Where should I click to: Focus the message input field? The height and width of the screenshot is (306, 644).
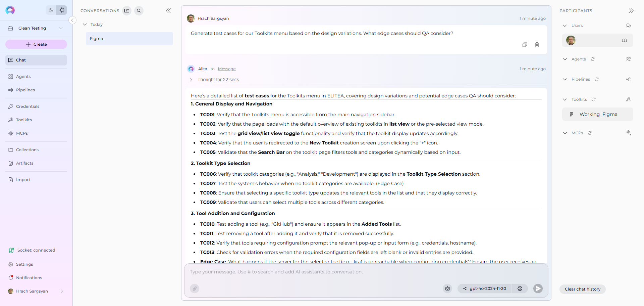(366, 272)
